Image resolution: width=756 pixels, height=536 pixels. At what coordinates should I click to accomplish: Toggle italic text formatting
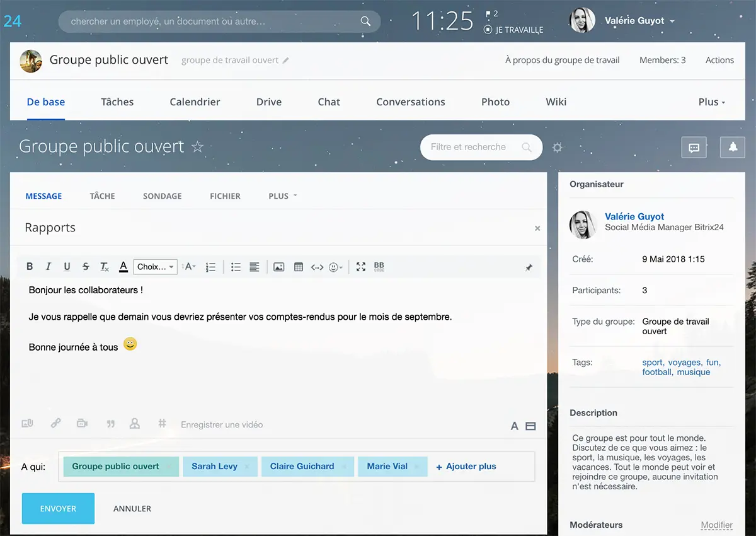tap(49, 267)
